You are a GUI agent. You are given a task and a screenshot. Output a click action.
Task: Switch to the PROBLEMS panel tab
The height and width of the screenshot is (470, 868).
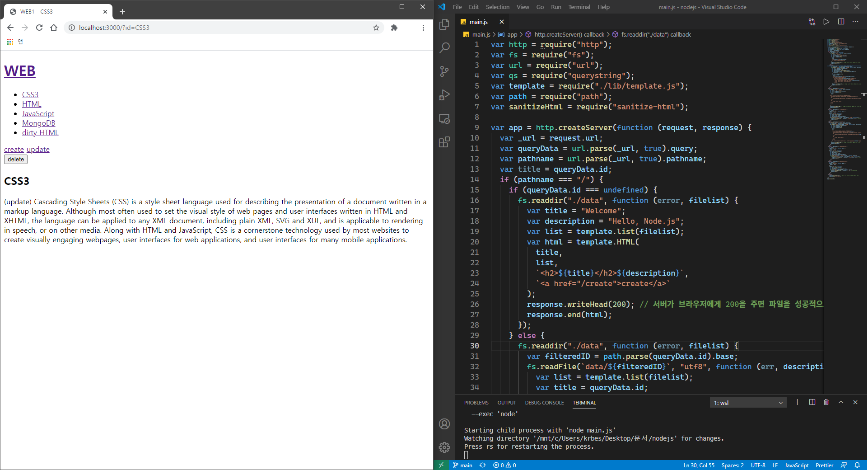coord(476,403)
